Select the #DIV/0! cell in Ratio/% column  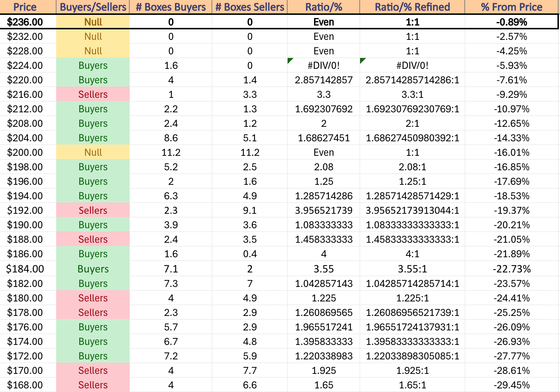pyautogui.click(x=323, y=65)
